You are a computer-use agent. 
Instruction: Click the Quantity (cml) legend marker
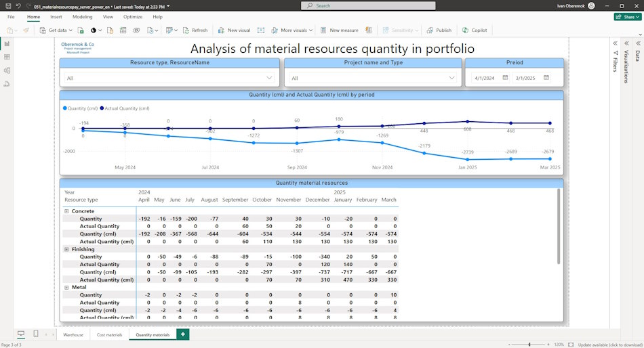click(65, 108)
